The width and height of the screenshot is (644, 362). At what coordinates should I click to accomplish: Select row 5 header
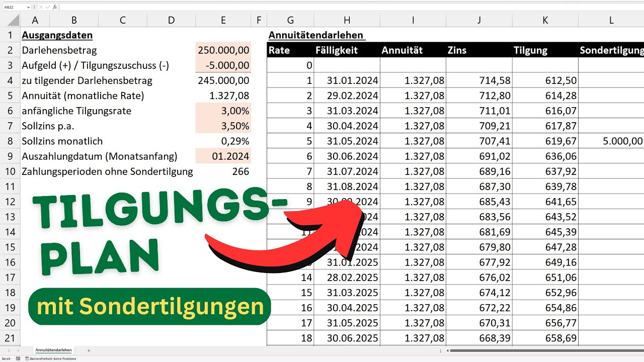(10, 96)
